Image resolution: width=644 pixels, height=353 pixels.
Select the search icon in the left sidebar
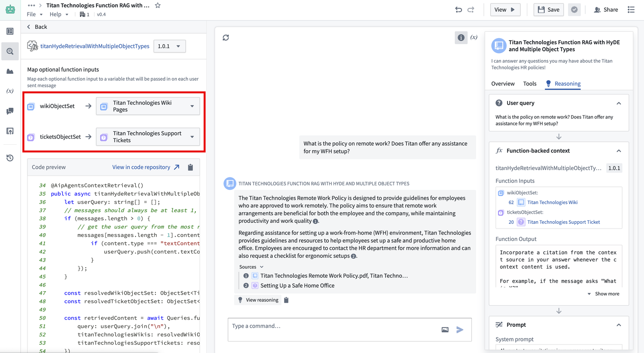click(x=10, y=51)
